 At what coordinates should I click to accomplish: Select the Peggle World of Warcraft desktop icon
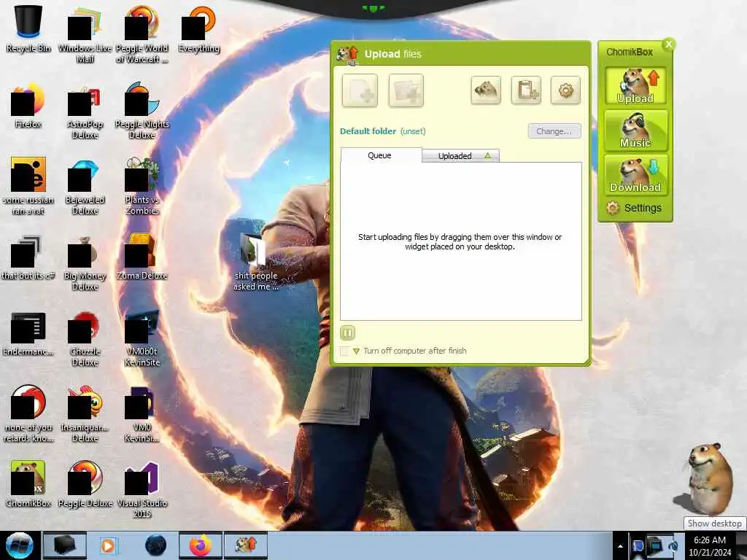click(142, 34)
